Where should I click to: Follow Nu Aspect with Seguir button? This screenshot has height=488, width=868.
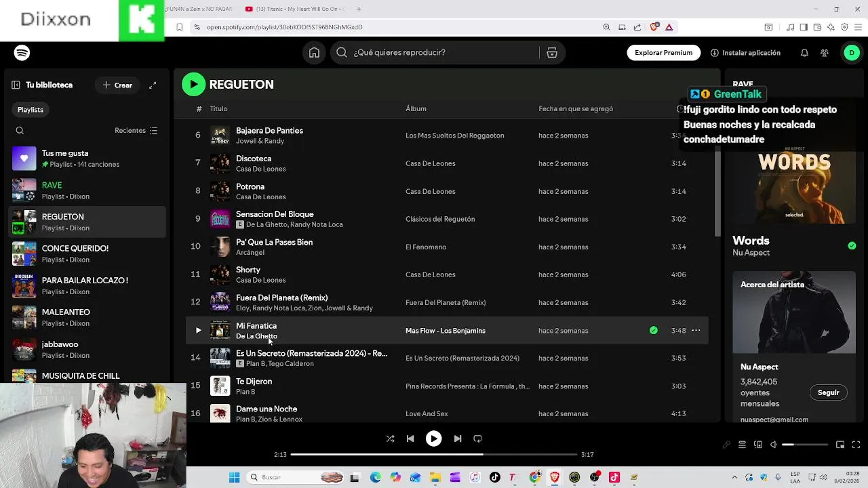point(828,393)
